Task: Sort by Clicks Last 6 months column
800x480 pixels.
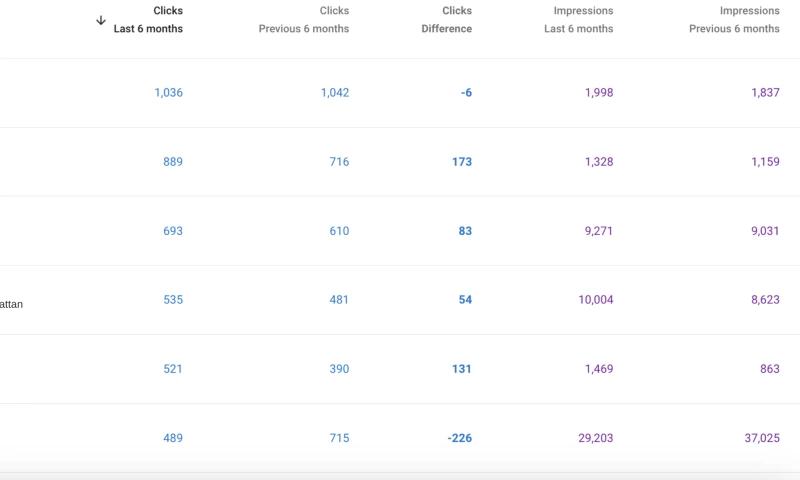Action: pos(148,20)
